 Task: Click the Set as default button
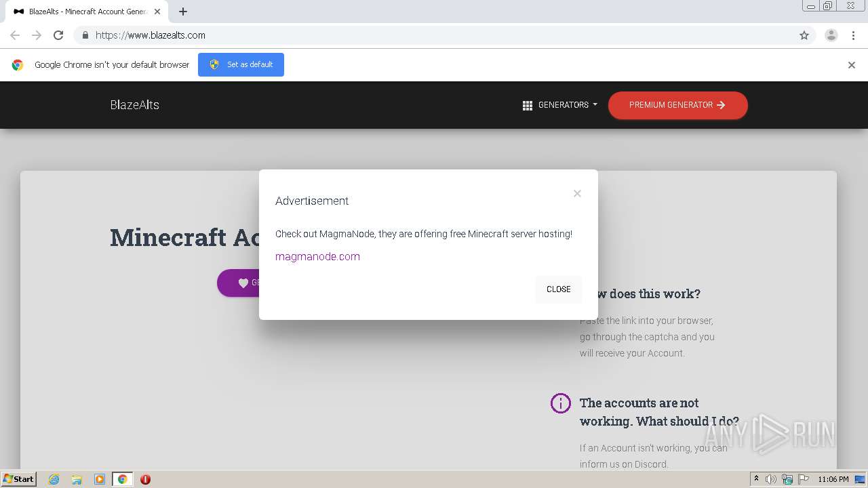coord(241,64)
